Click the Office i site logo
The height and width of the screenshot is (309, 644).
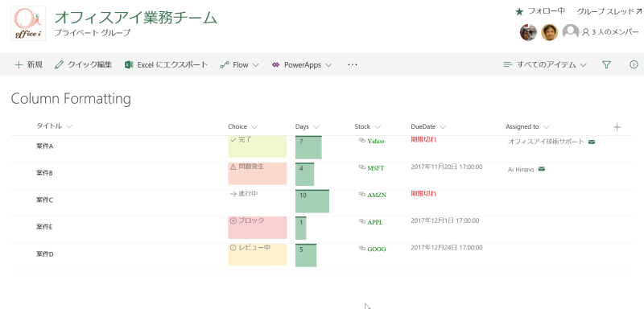pyautogui.click(x=28, y=23)
